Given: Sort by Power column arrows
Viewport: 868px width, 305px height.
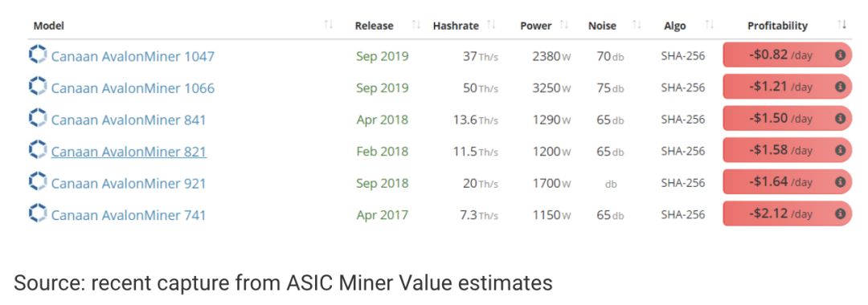Looking at the screenshot, I should click(564, 25).
